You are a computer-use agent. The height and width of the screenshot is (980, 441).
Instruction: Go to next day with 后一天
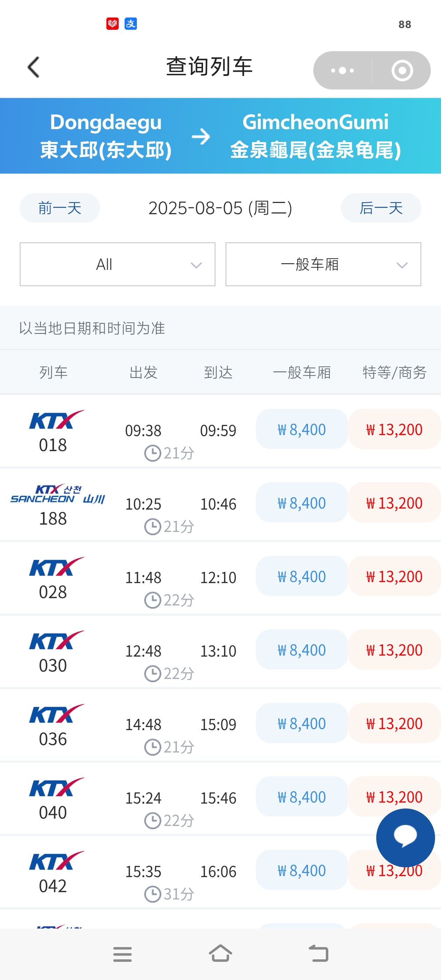pos(380,208)
